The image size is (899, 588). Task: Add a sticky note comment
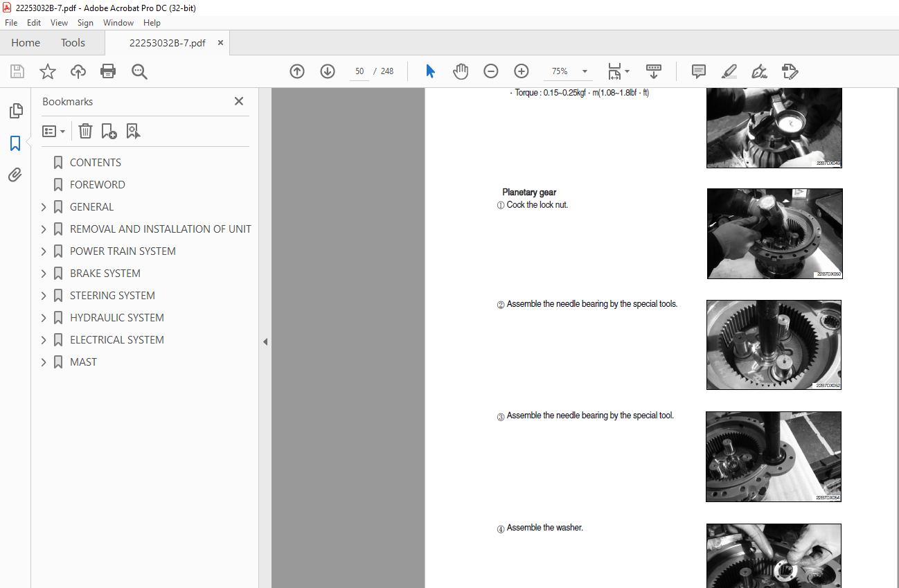point(699,71)
